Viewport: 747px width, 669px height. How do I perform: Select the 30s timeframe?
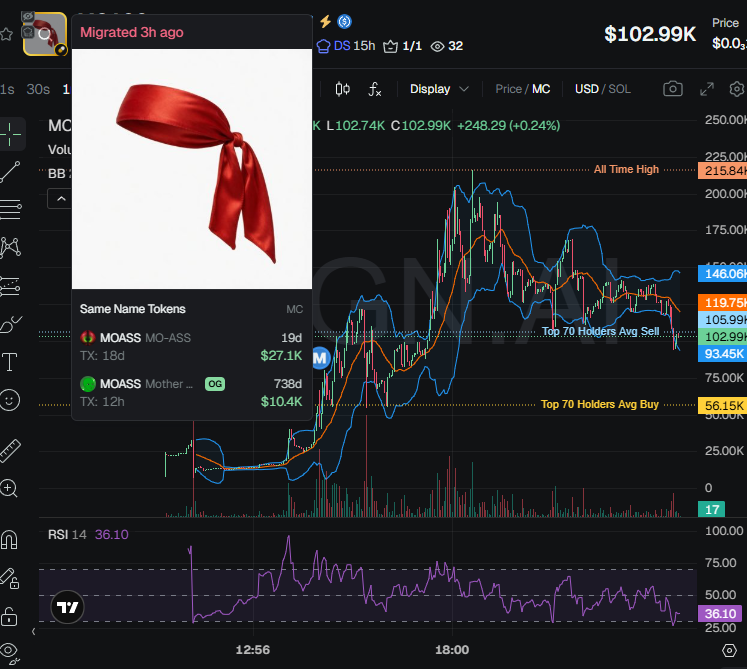click(x=38, y=89)
